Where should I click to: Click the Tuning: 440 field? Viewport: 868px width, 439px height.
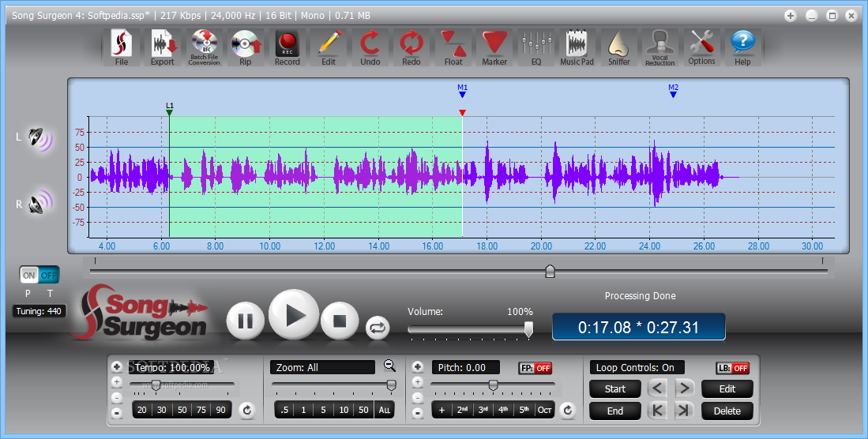coord(39,311)
